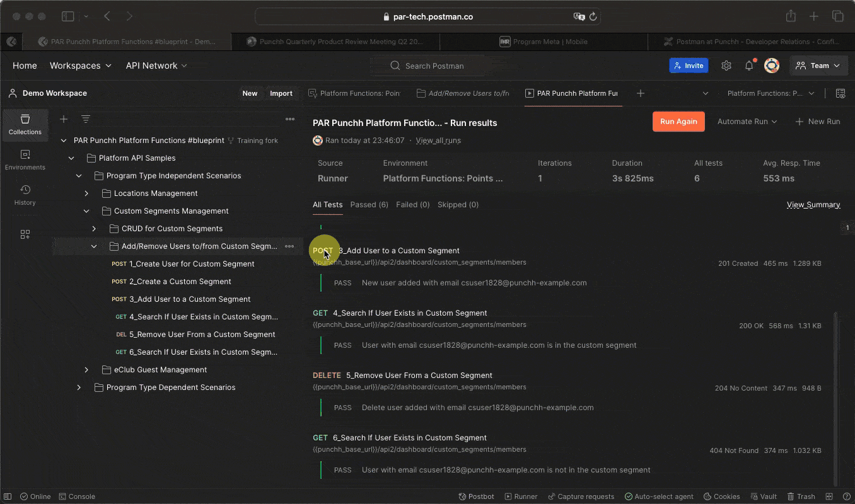Click Auto-select agent in status bar
This screenshot has height=504, width=855.
[x=660, y=496]
